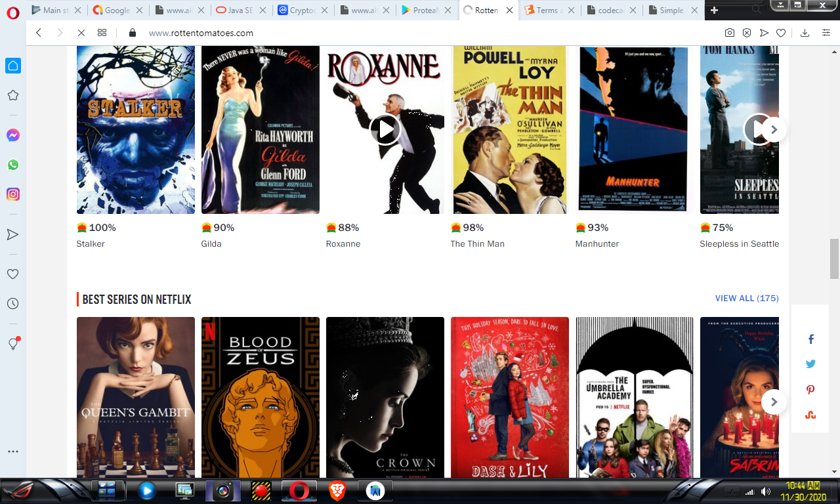Open the Gilda movie poster
Image resolution: width=840 pixels, height=504 pixels.
[261, 130]
